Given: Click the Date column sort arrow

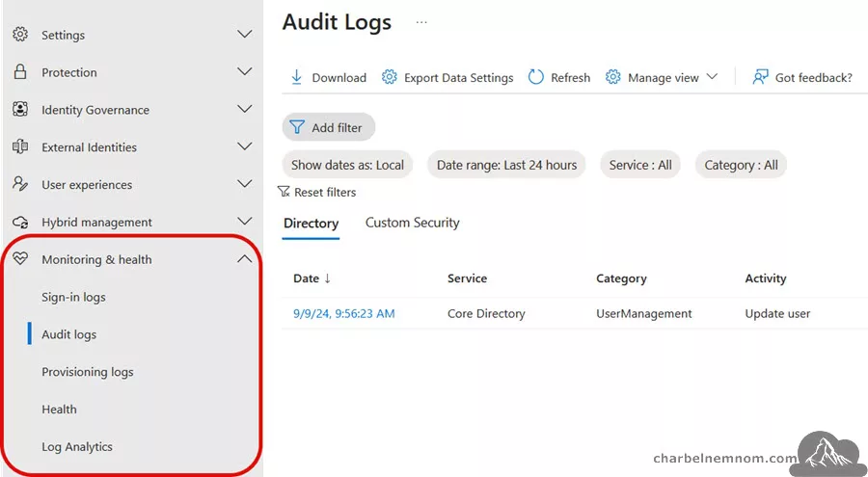Looking at the screenshot, I should [327, 278].
